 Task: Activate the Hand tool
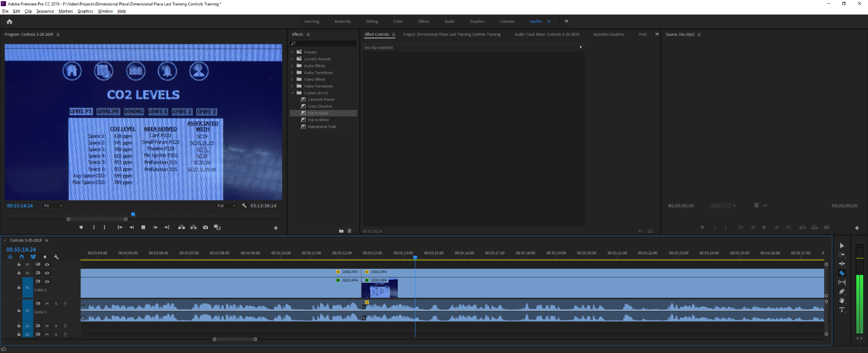tap(842, 301)
